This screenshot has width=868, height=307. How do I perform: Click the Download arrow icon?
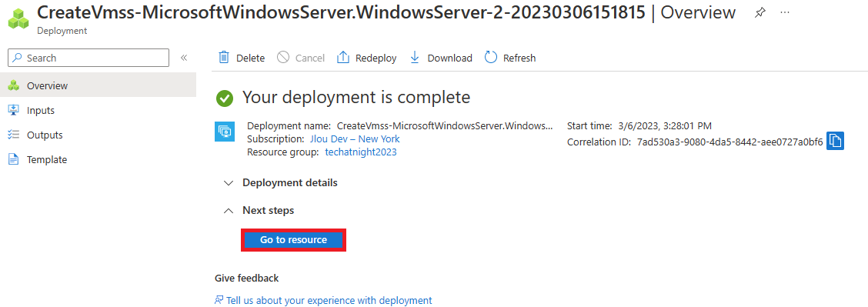(415, 58)
